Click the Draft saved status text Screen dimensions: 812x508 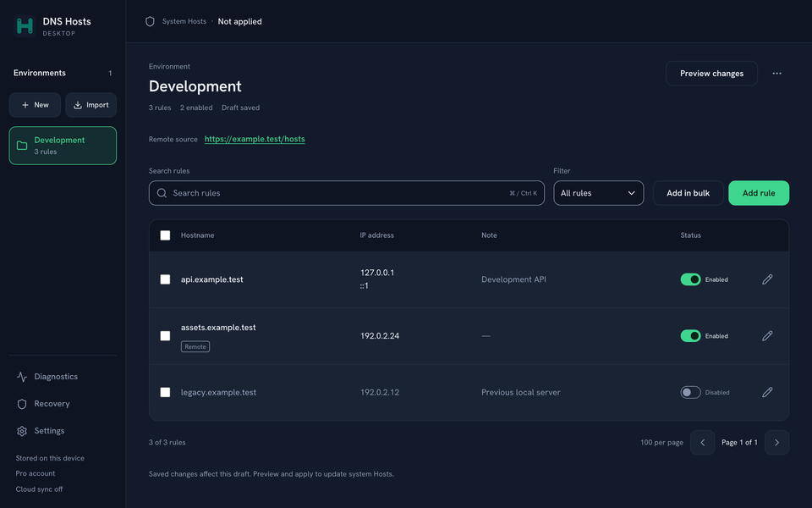click(240, 108)
